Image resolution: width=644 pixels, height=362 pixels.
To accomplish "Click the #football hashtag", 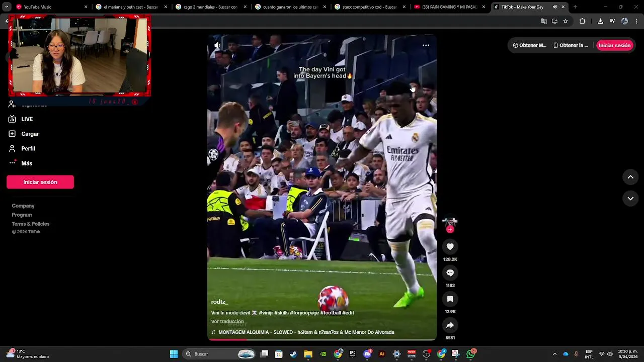I will click(x=331, y=313).
